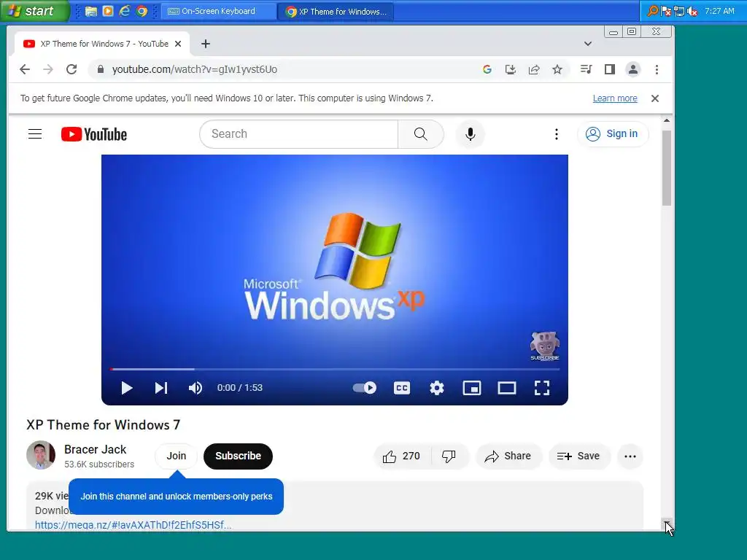The image size is (747, 560).
Task: Click the page vertical scrollbar thumb
Action: point(667,168)
